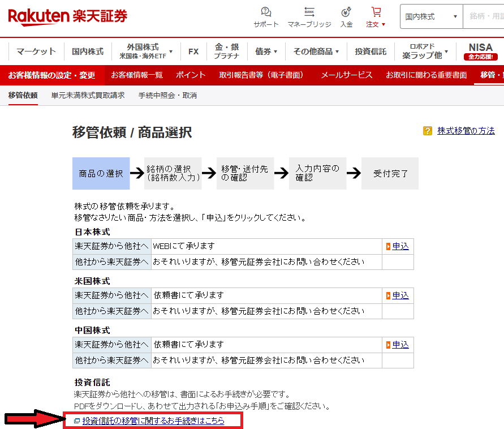Click the 米国株式 section heading
Viewport: 504px width, 429px height.
pos(92,281)
